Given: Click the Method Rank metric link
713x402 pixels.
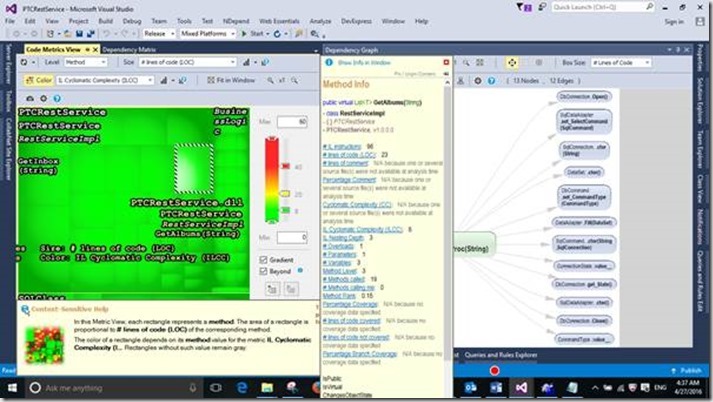Looking at the screenshot, I should coord(339,296).
